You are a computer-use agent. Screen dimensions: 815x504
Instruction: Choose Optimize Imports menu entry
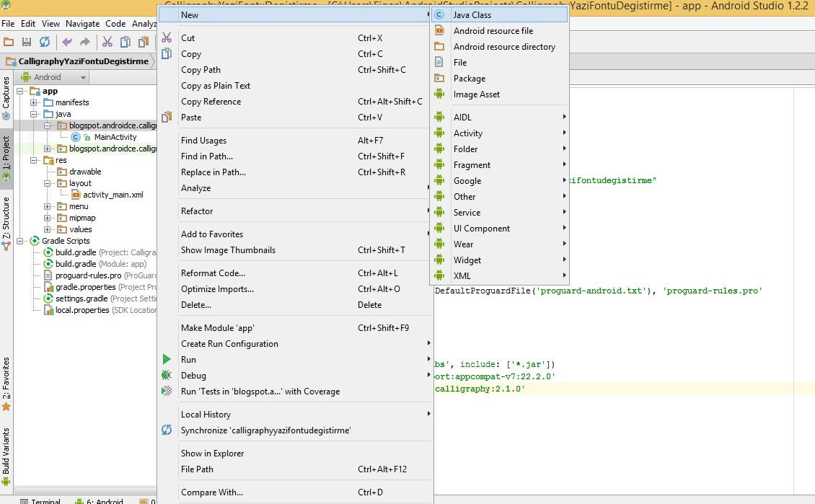295,289
